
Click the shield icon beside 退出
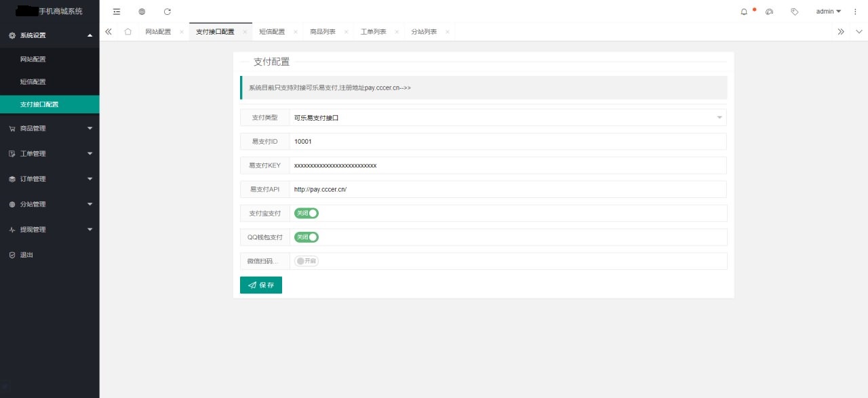pyautogui.click(x=12, y=255)
